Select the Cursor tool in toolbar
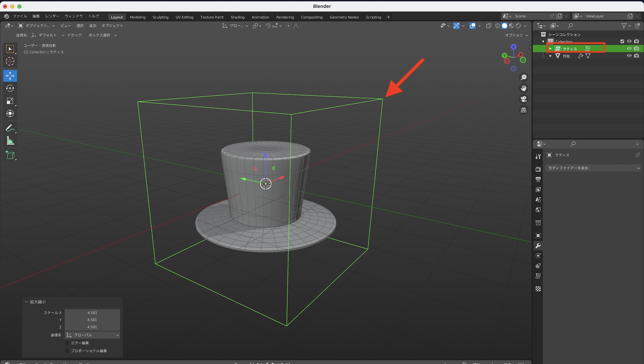This screenshot has height=364, width=644. tap(10, 61)
